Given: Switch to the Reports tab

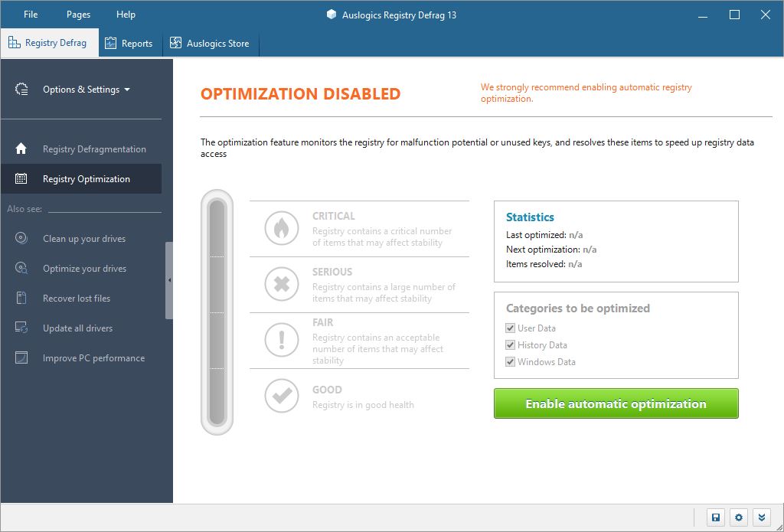Looking at the screenshot, I should [130, 44].
